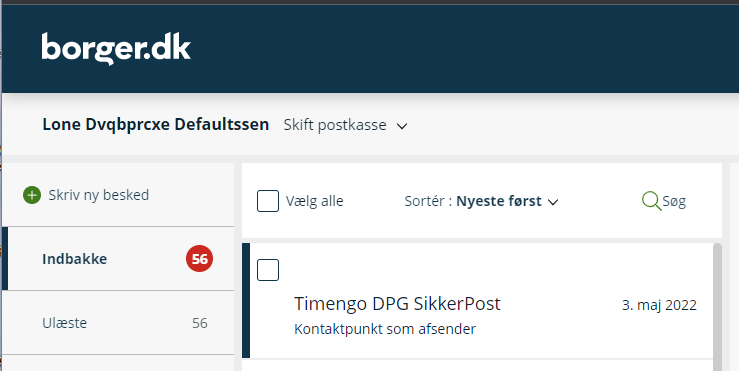739x371 pixels.
Task: Click the green plus icon for new message
Action: (32, 195)
